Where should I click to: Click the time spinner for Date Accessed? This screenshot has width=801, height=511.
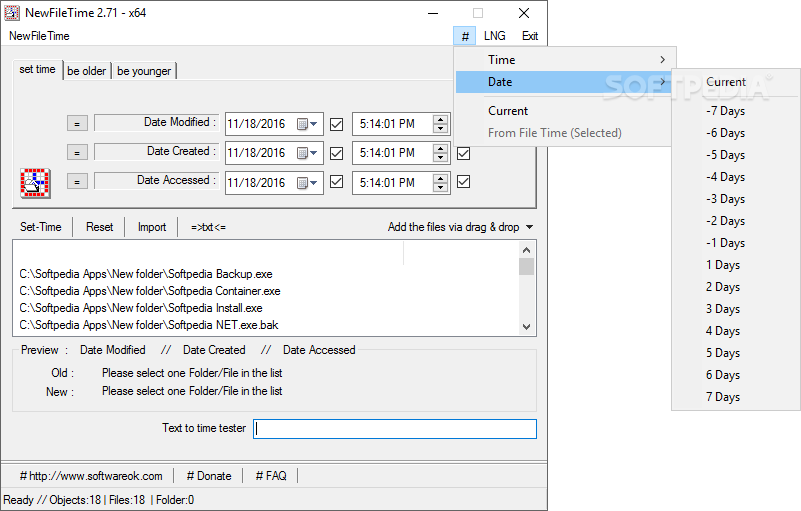pyautogui.click(x=440, y=182)
